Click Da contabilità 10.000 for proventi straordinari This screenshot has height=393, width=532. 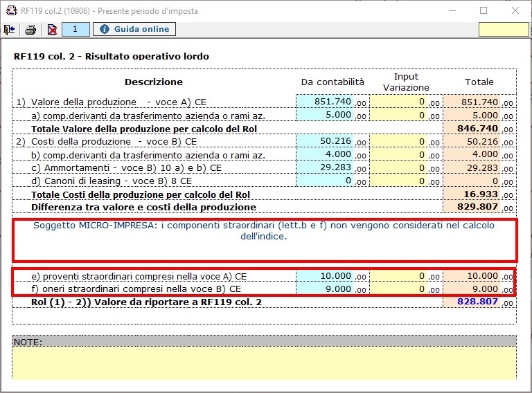[324, 276]
